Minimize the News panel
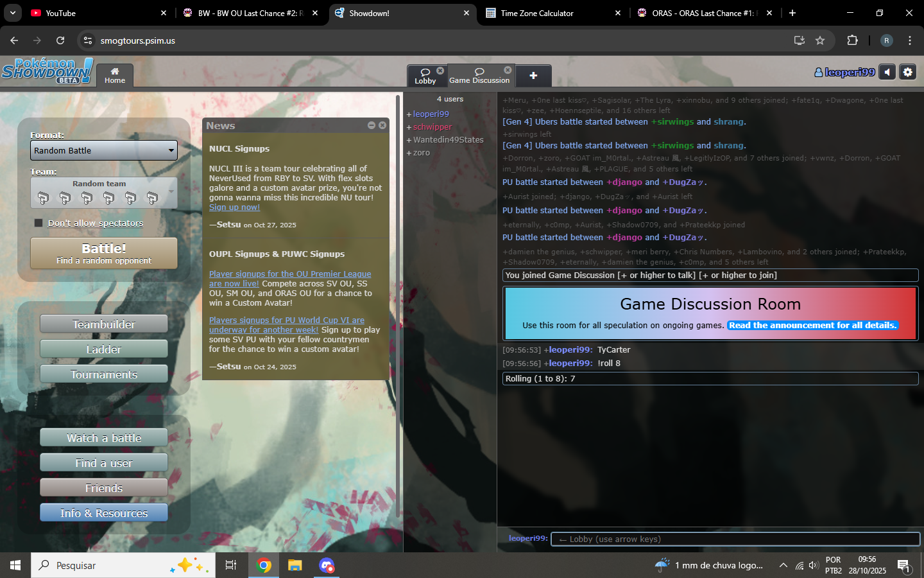924x578 pixels. pyautogui.click(x=372, y=125)
